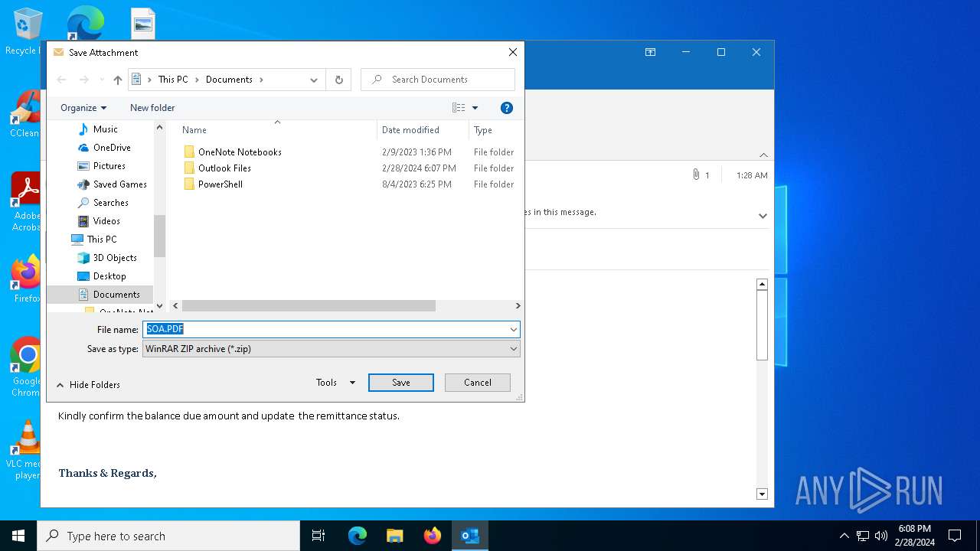The image size is (980, 551).
Task: Open File Explorer from the taskbar
Action: click(x=394, y=536)
